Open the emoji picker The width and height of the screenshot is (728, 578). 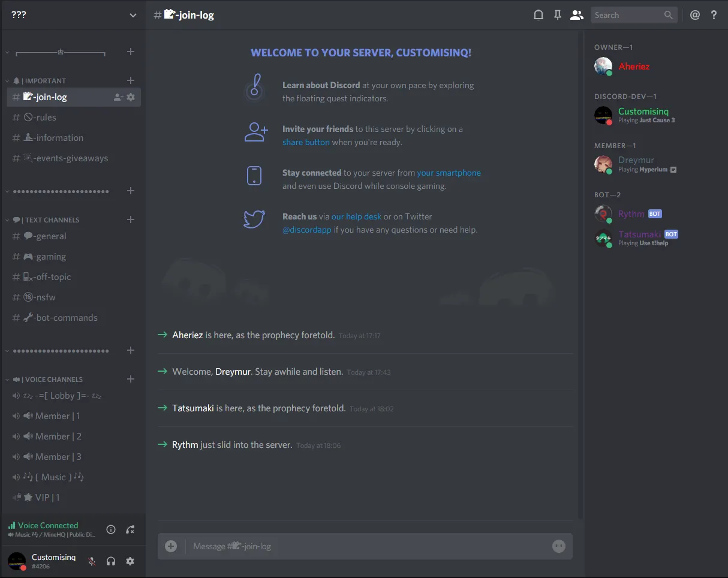pyautogui.click(x=559, y=546)
